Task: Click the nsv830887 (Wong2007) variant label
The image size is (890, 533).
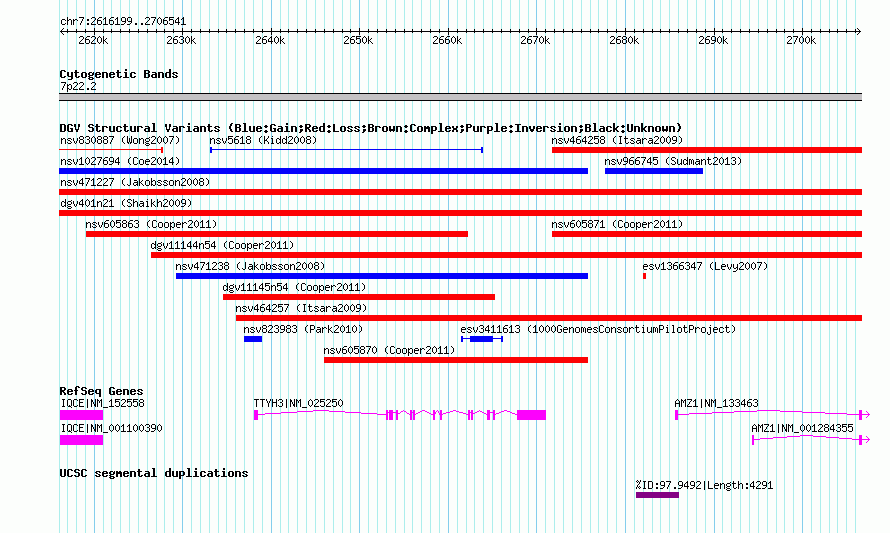Action: click(x=120, y=140)
